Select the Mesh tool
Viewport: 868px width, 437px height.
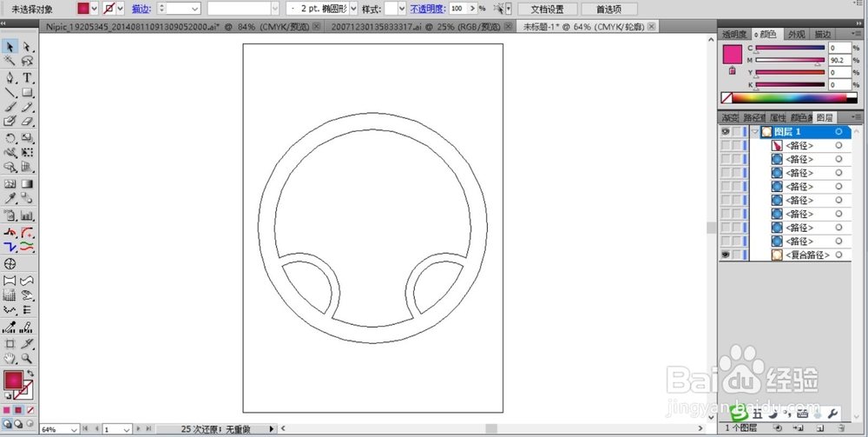(10, 184)
